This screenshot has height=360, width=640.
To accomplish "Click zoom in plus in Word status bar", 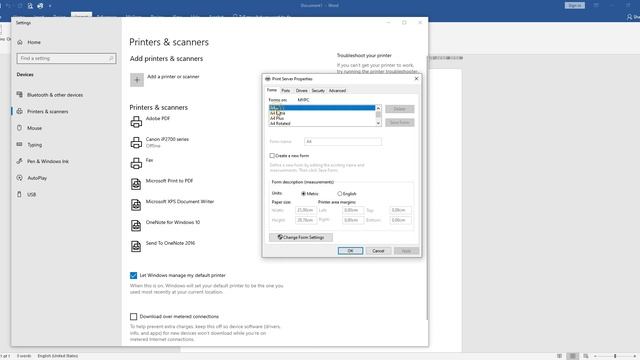I will (x=635, y=356).
